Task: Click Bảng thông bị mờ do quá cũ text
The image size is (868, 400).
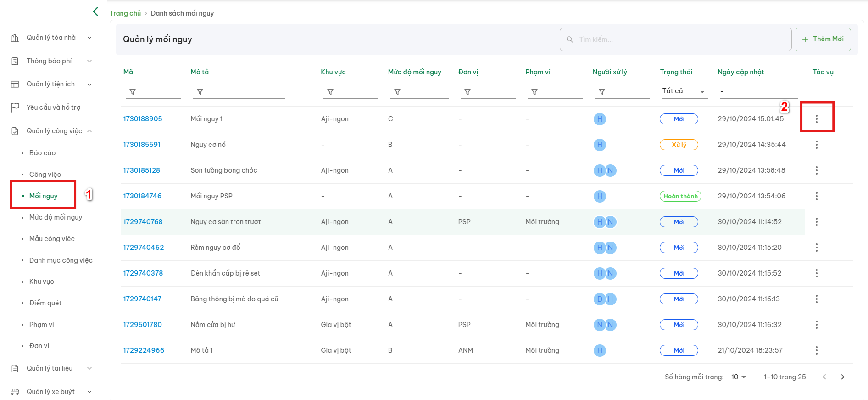Action: click(x=234, y=299)
